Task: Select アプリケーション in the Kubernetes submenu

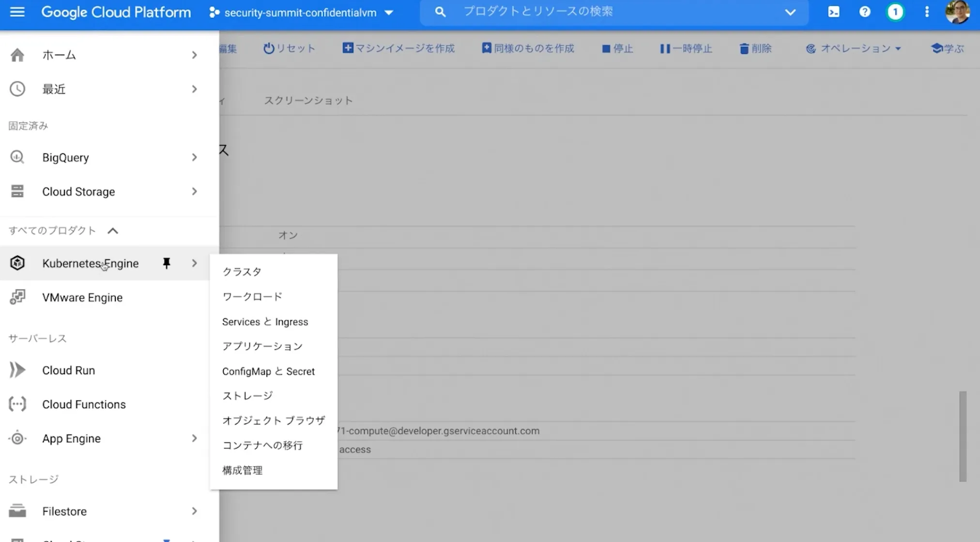Action: tap(274, 346)
